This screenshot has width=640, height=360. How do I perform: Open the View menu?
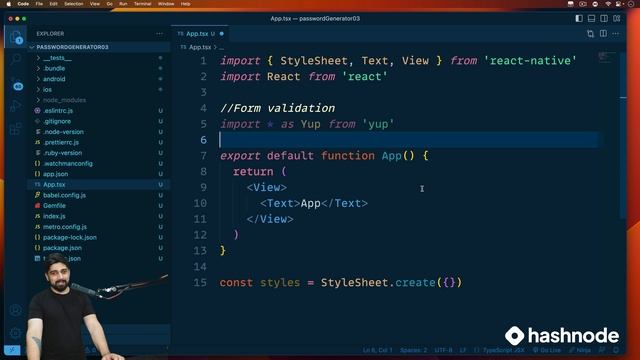(x=95, y=4)
